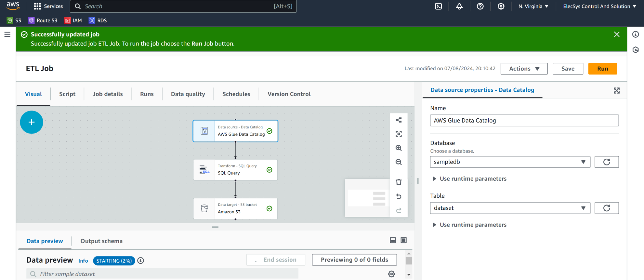Expand the properties panel to full size
Screen dimensions: 644x280
coord(617,91)
